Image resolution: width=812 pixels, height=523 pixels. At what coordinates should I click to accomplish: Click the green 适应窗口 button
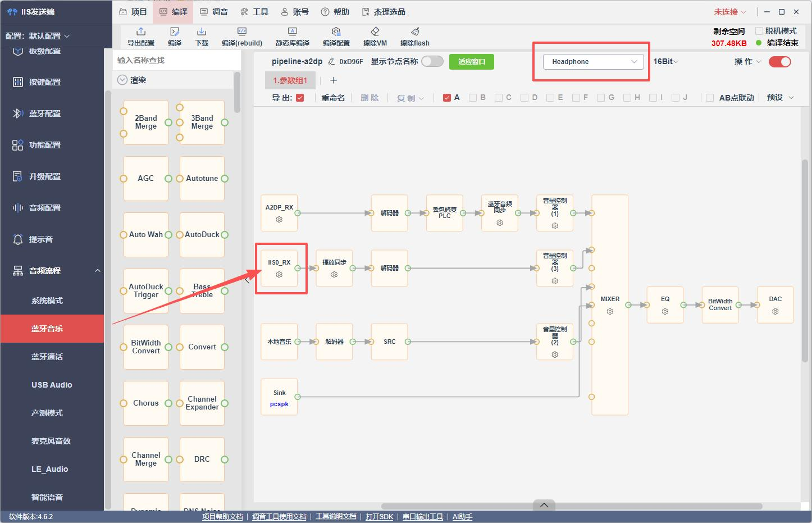coord(472,62)
